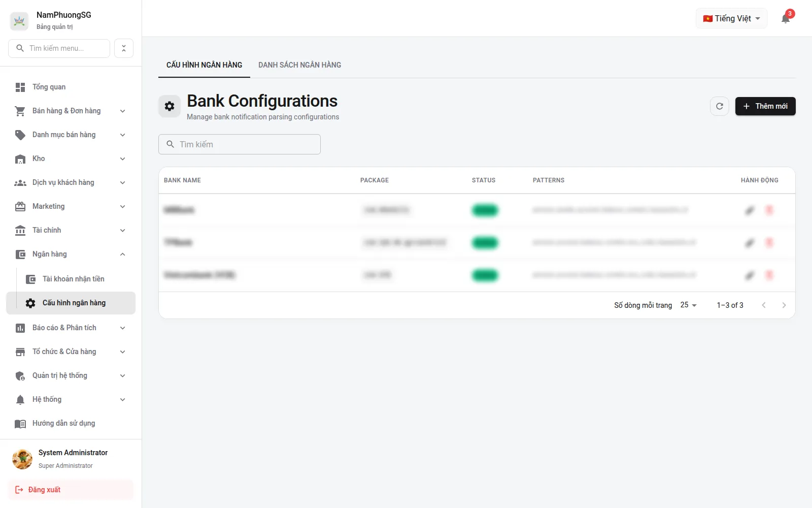Select the Cấu hình ngân hàng tab

click(204, 65)
